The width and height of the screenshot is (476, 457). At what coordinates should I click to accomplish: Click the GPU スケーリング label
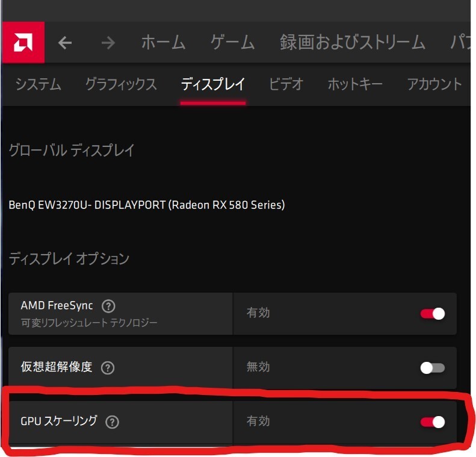coord(59,421)
